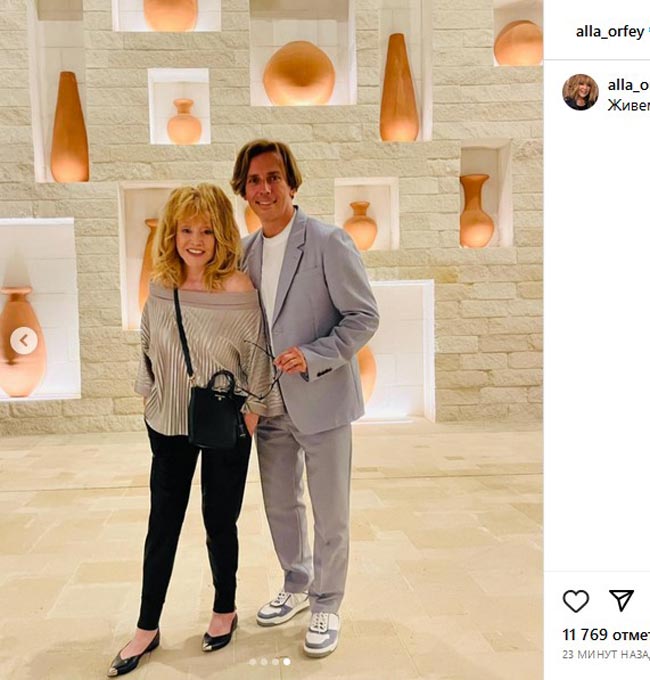Open the round profile avatar next to caption

[580, 92]
